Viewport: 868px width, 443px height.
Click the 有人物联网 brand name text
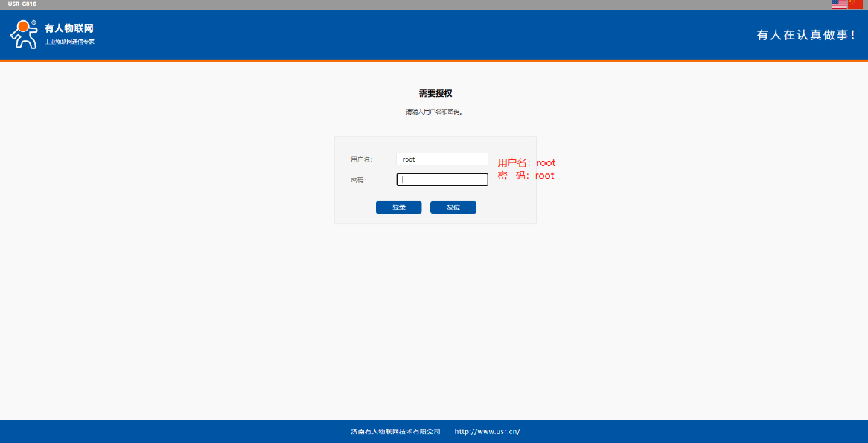(x=68, y=28)
